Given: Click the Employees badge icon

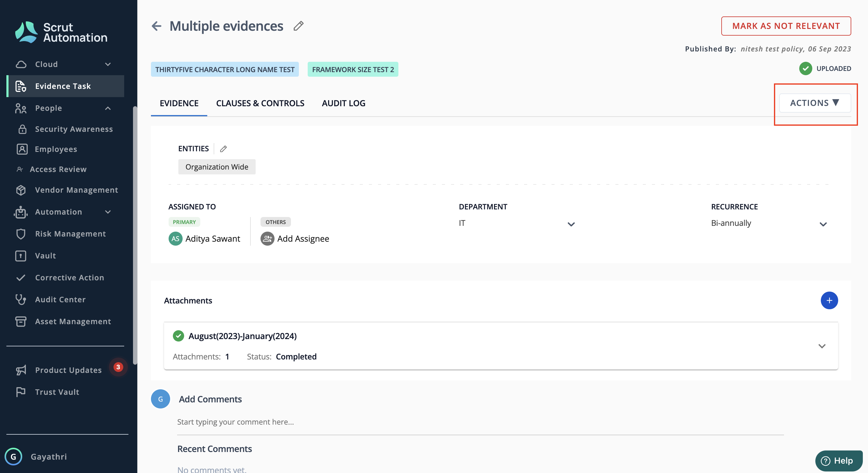Looking at the screenshot, I should click(22, 149).
